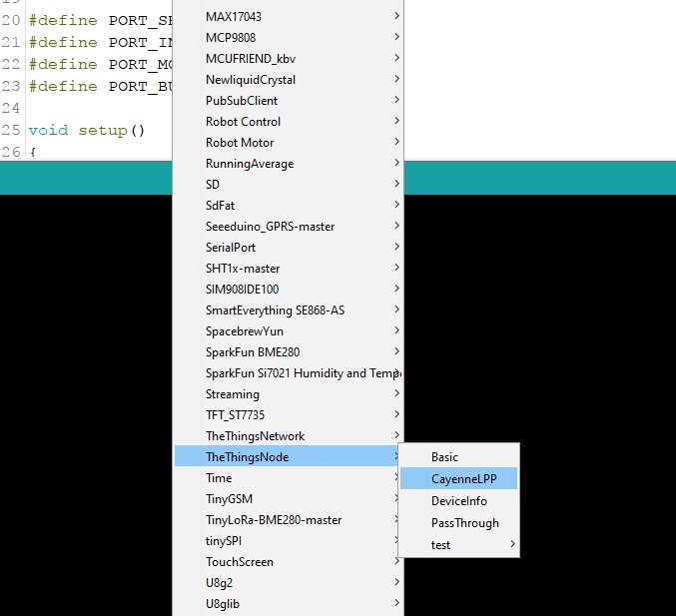Open TFT_ST7735 submenu

tap(288, 415)
